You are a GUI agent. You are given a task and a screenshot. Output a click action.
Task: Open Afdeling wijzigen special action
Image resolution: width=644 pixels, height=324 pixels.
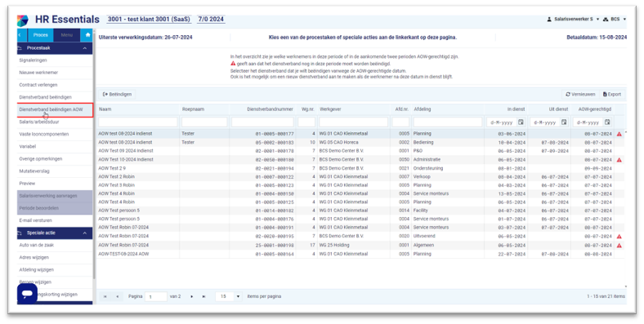55,270
